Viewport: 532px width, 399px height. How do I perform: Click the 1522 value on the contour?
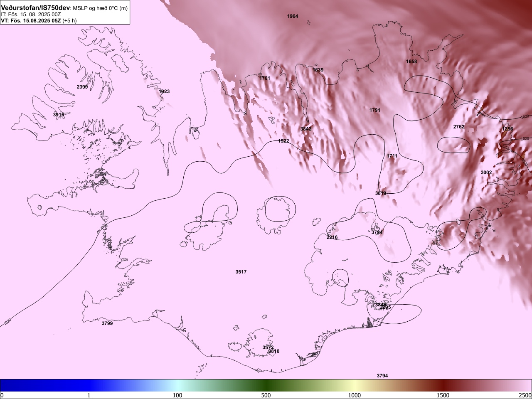283,141
